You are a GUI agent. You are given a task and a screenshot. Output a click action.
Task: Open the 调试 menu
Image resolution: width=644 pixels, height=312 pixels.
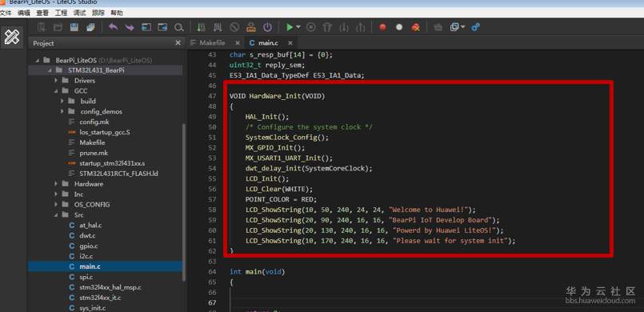pos(80,13)
